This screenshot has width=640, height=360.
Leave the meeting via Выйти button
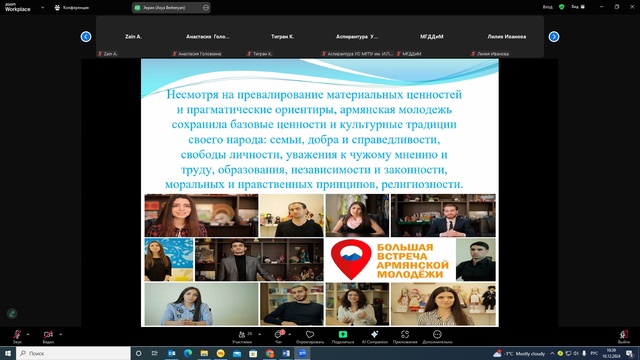tap(624, 337)
